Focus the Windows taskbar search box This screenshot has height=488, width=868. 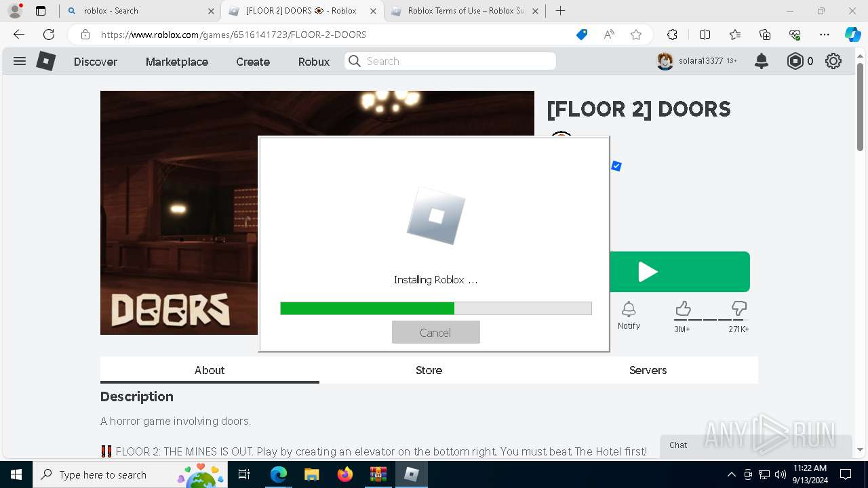pyautogui.click(x=130, y=474)
